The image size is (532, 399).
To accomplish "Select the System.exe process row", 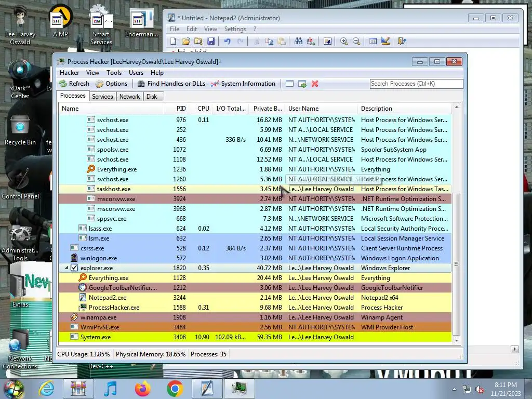I will (x=255, y=337).
